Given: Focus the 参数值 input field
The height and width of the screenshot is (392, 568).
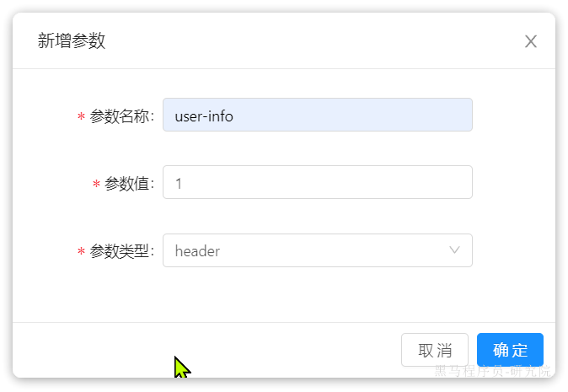Looking at the screenshot, I should click(x=318, y=182).
